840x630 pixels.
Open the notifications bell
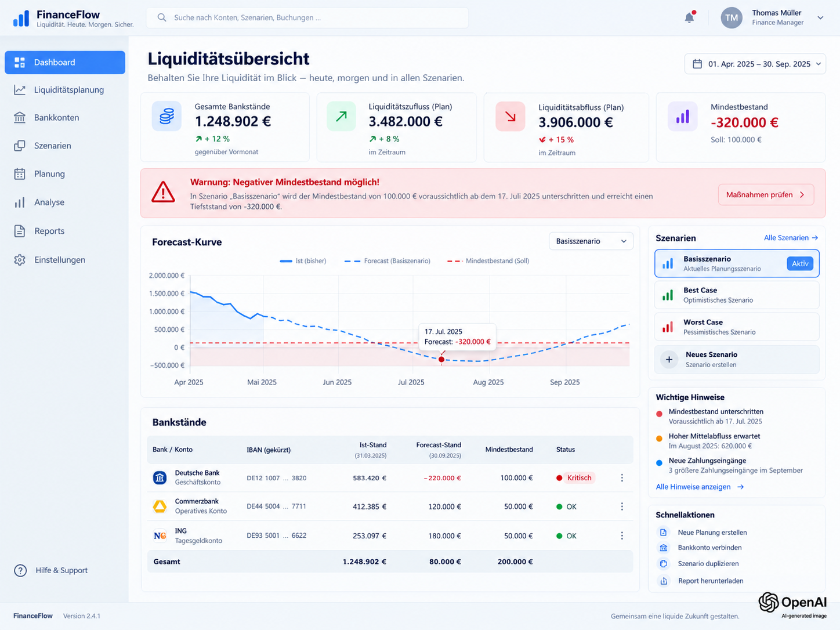coord(689,17)
